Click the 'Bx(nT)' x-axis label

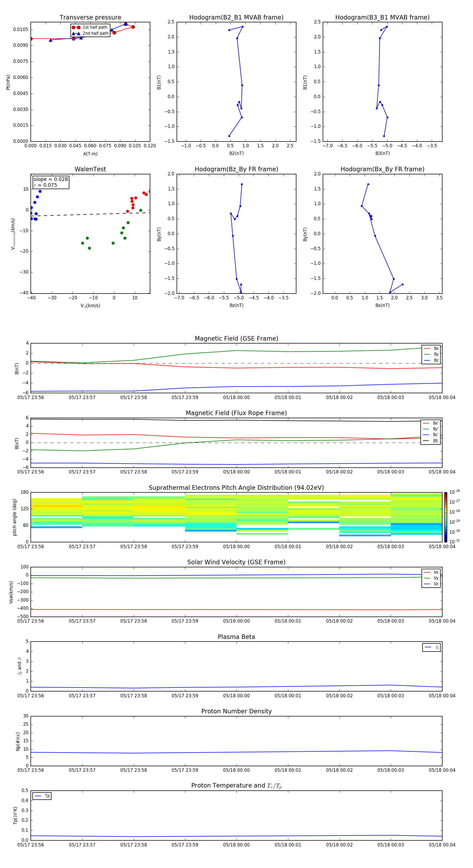tap(382, 305)
